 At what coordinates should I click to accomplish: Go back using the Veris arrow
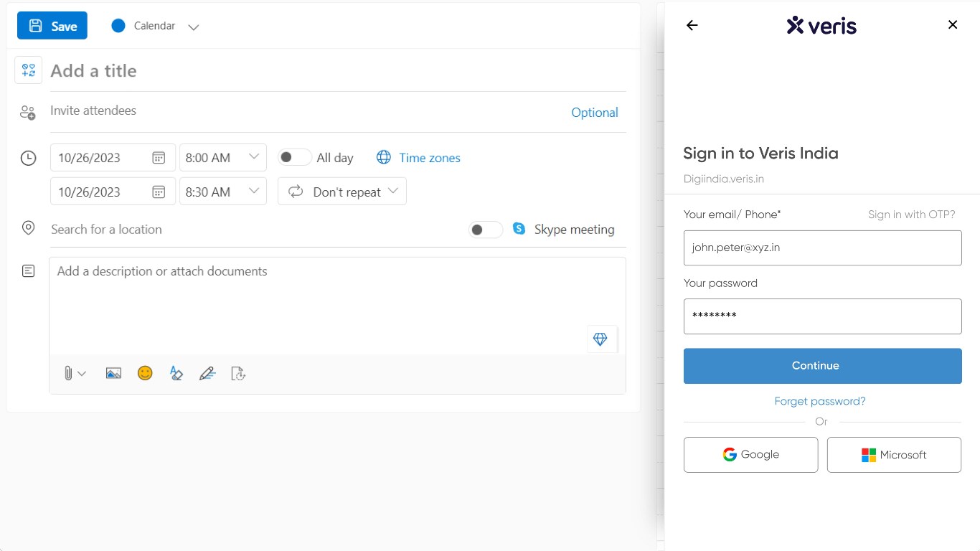[692, 25]
